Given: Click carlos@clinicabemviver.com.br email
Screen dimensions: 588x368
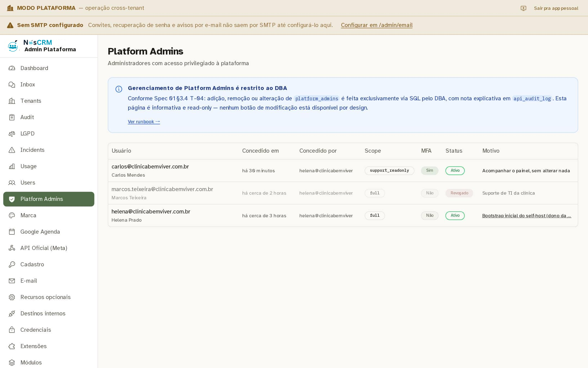Looking at the screenshot, I should 150,167.
